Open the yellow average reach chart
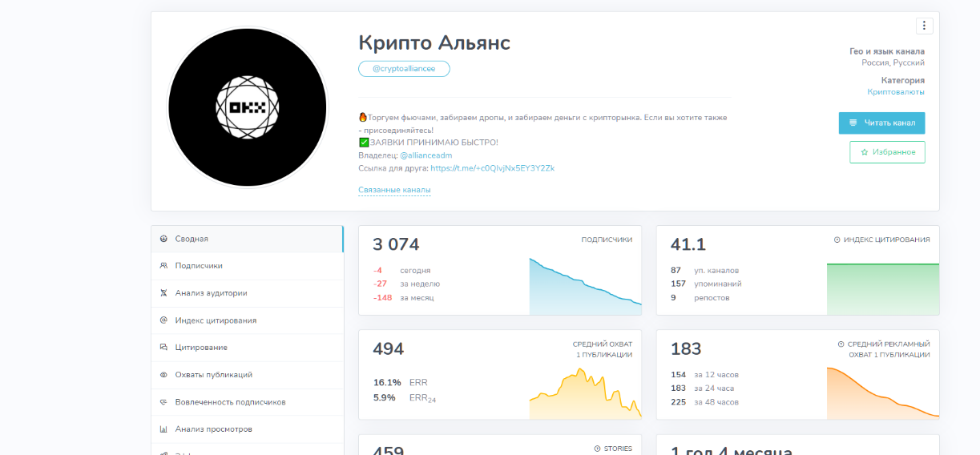 click(586, 393)
